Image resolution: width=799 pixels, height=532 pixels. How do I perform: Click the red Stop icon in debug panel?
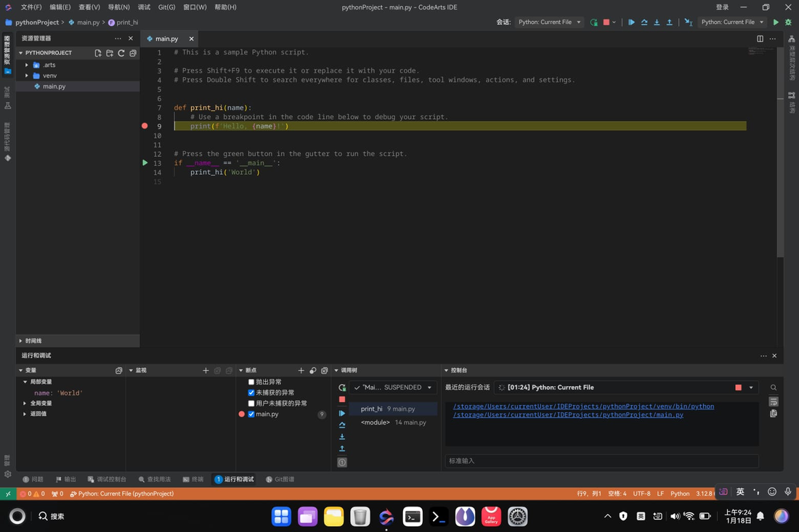click(341, 399)
